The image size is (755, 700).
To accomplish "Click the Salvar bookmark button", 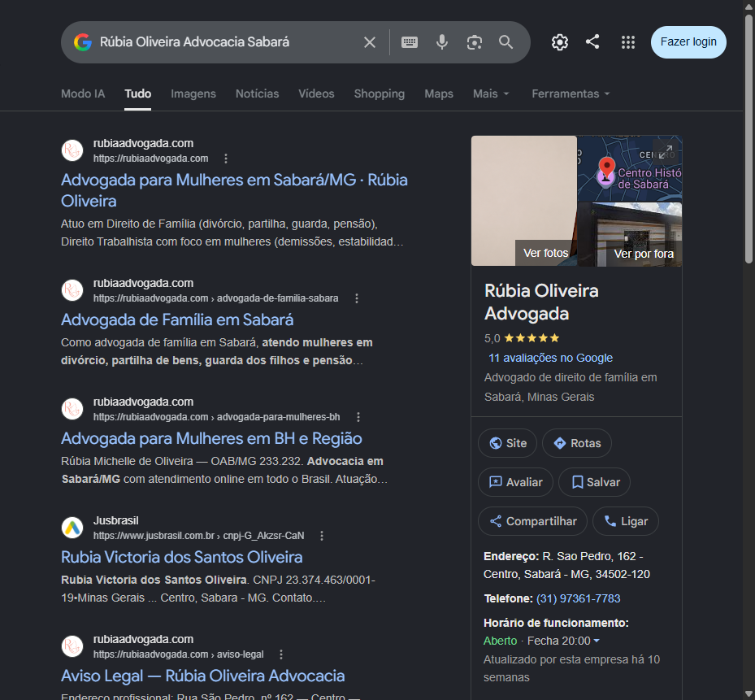I will click(594, 482).
